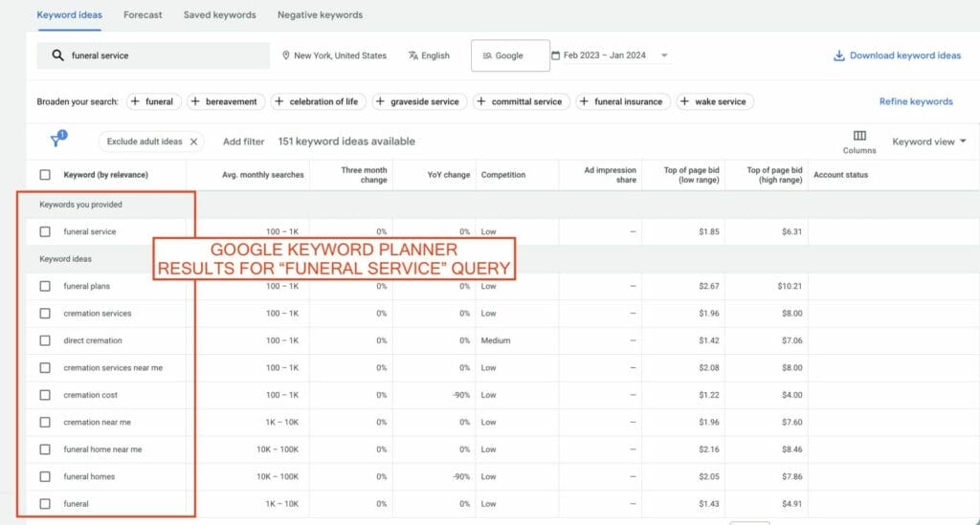The width and height of the screenshot is (980, 525).
Task: Click the Add filter button
Action: tap(244, 142)
